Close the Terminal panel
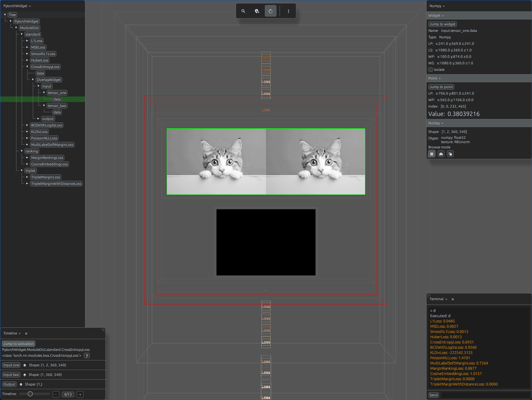 (x=453, y=299)
